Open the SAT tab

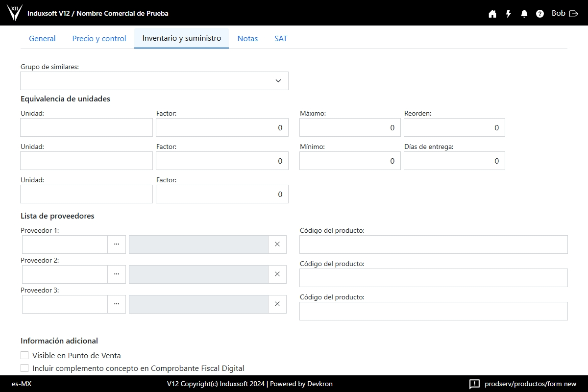[281, 38]
